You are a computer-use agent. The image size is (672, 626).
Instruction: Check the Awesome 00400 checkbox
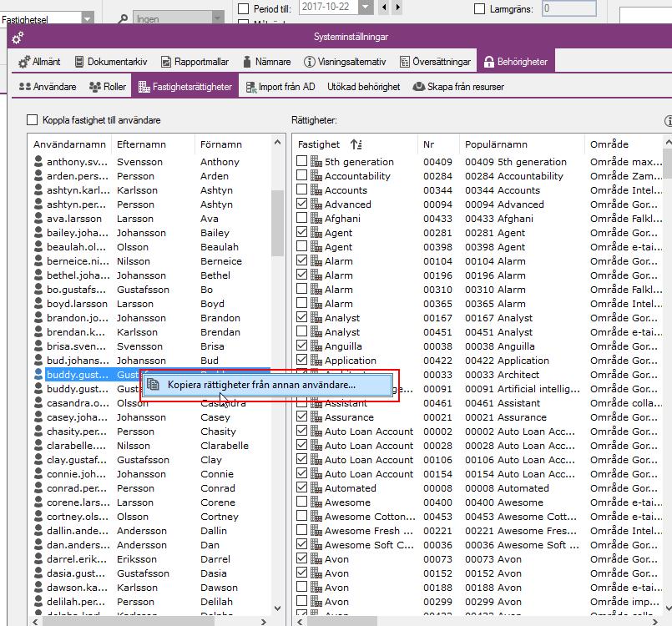pyautogui.click(x=301, y=501)
